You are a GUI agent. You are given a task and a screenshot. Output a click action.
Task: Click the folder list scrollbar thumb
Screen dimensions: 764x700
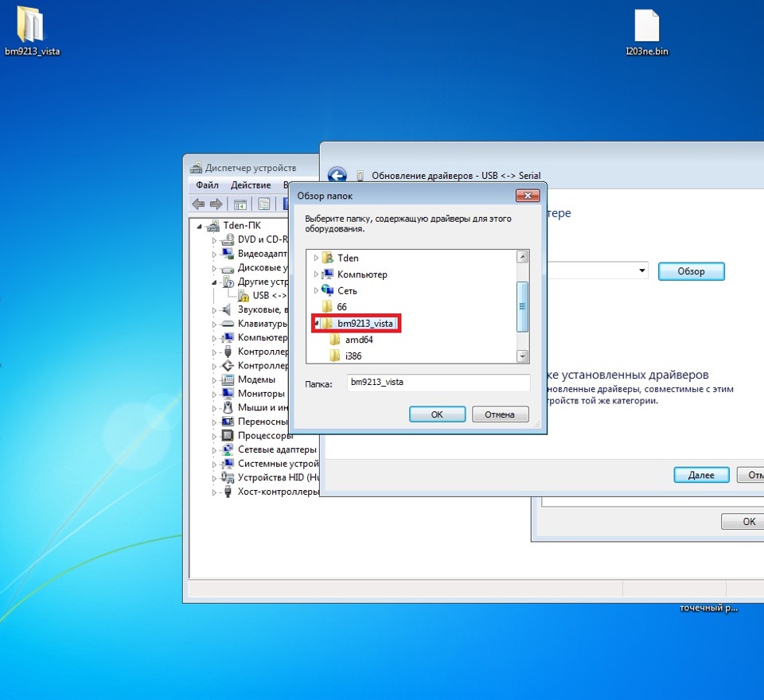522,307
